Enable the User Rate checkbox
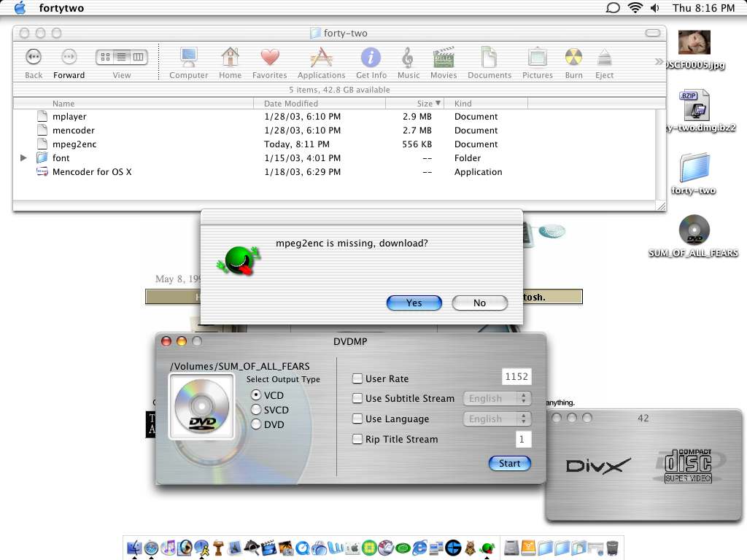747x560 pixels. pos(357,378)
